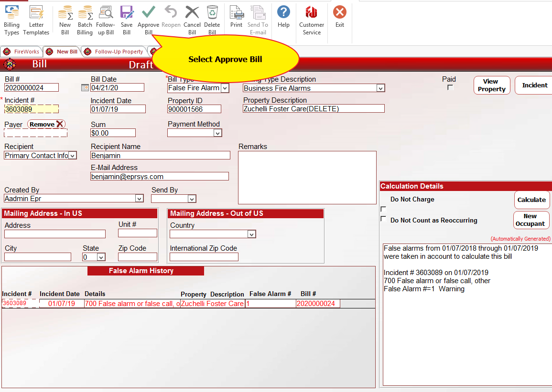552x392 pixels.
Task: Click the Remarks text area
Action: pyautogui.click(x=307, y=178)
